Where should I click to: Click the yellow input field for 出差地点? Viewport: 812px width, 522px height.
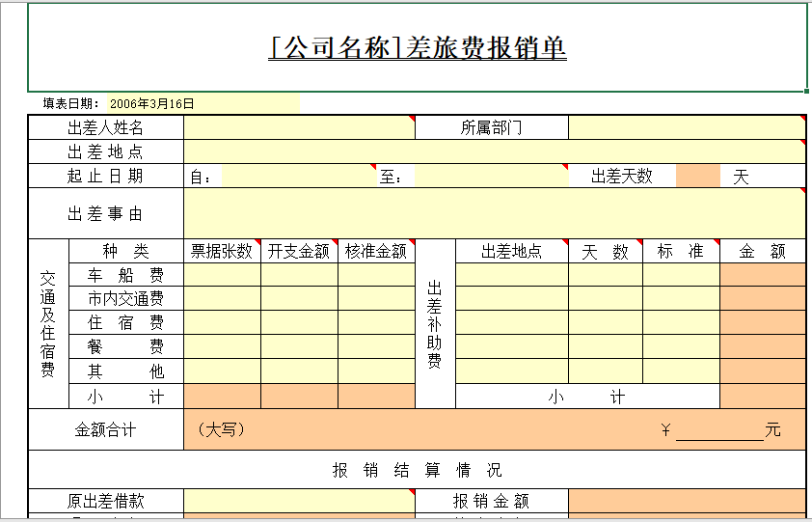pyautogui.click(x=494, y=151)
